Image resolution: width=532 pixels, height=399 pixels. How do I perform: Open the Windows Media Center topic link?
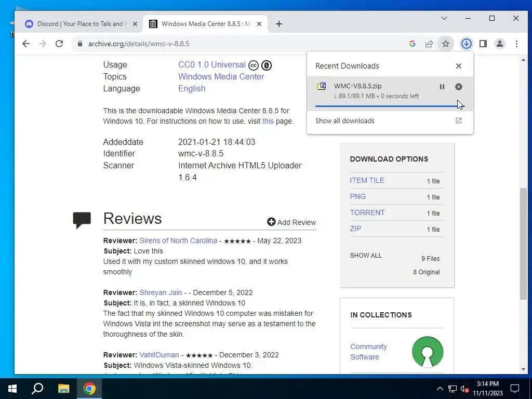click(221, 77)
